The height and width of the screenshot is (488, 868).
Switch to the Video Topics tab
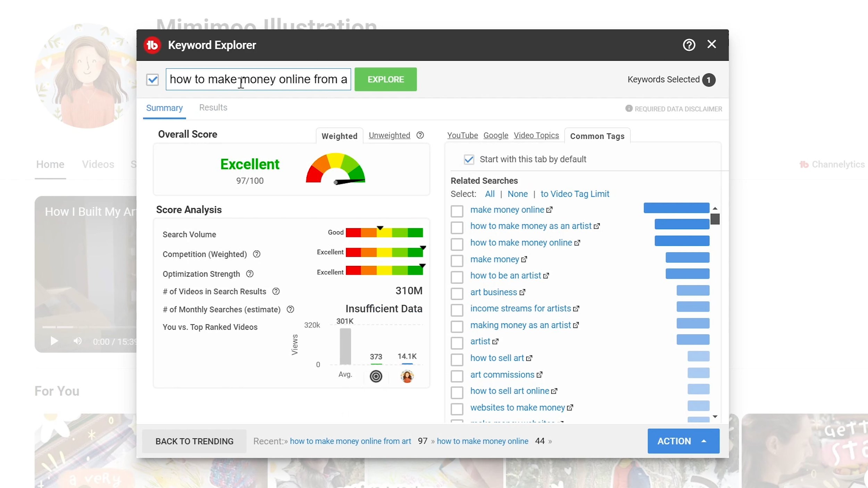536,135
